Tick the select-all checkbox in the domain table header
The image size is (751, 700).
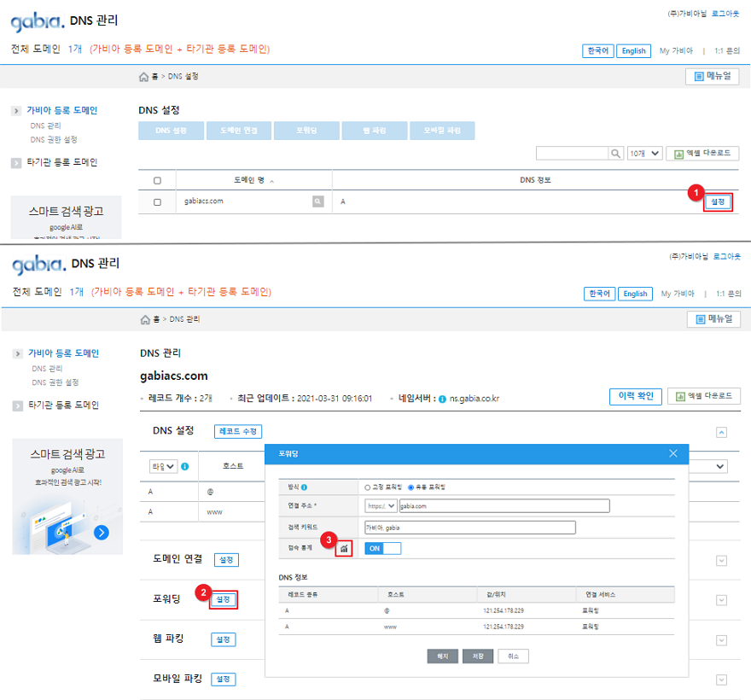(x=157, y=181)
